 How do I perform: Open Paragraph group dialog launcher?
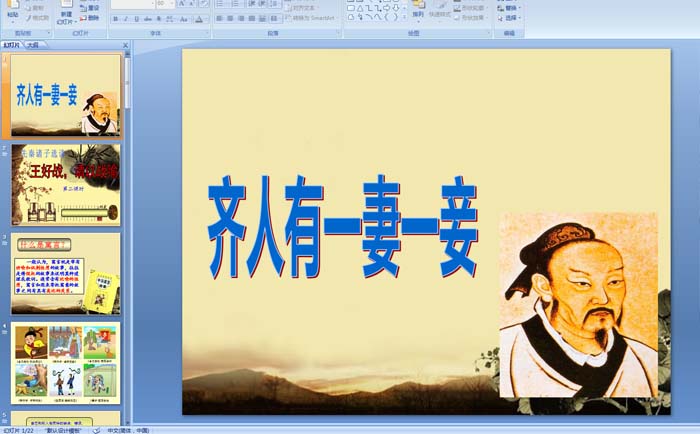coord(338,33)
